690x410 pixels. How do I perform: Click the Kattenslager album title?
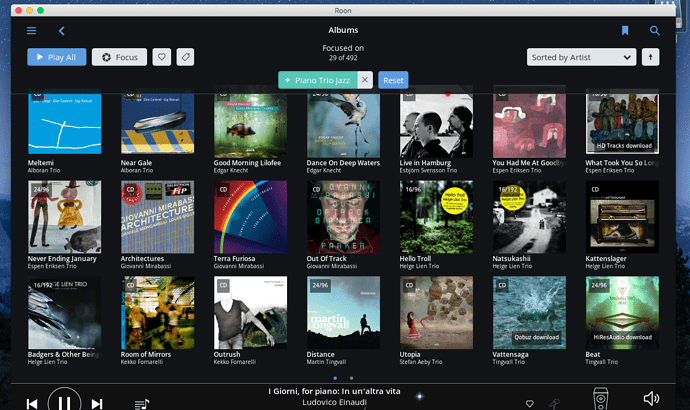pos(606,259)
